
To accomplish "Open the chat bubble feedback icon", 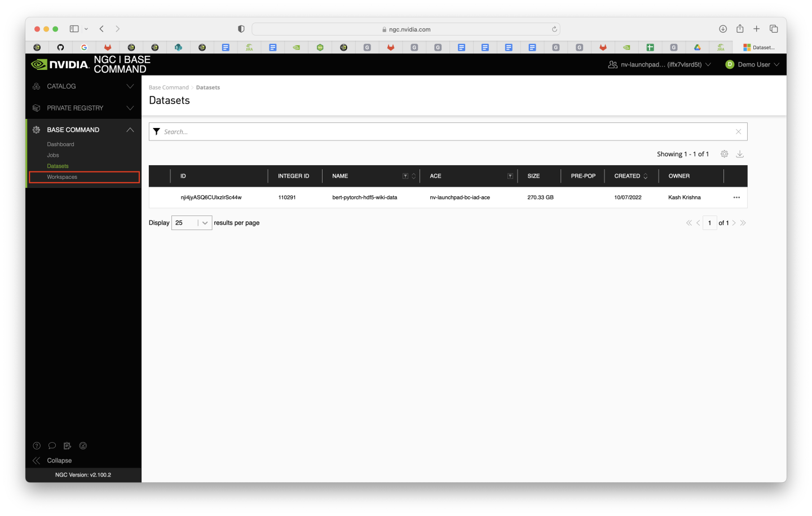I will [x=52, y=446].
